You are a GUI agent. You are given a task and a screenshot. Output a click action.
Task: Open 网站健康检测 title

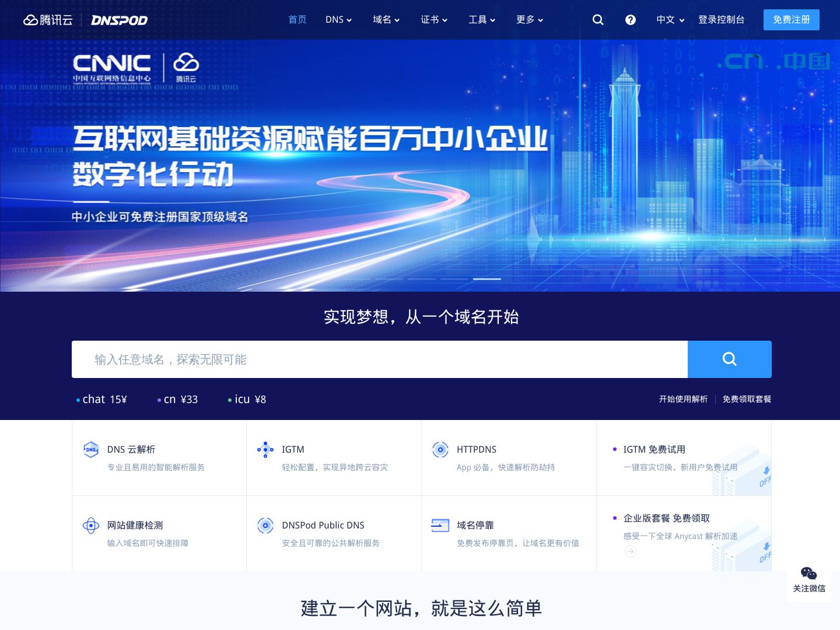pyautogui.click(x=135, y=526)
